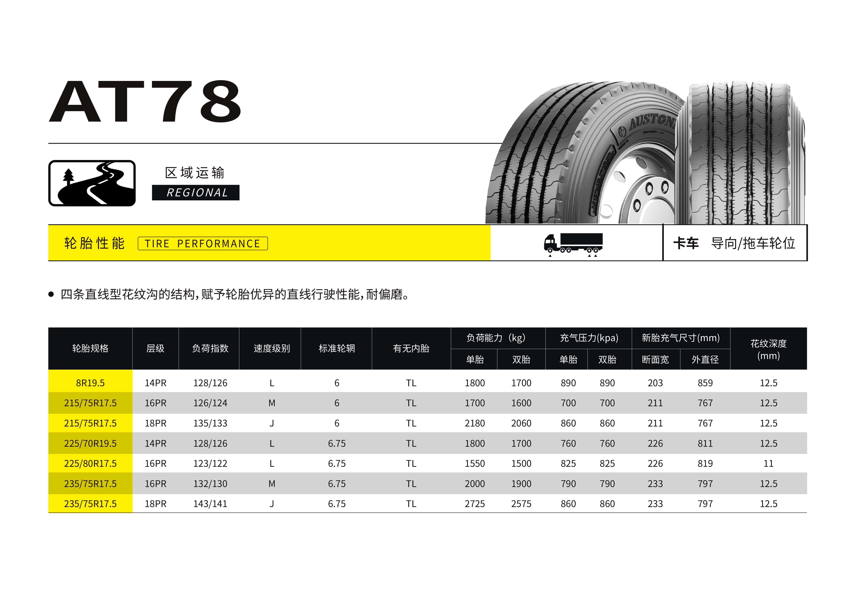Click the 标准轮辋 column header

pos(337,349)
